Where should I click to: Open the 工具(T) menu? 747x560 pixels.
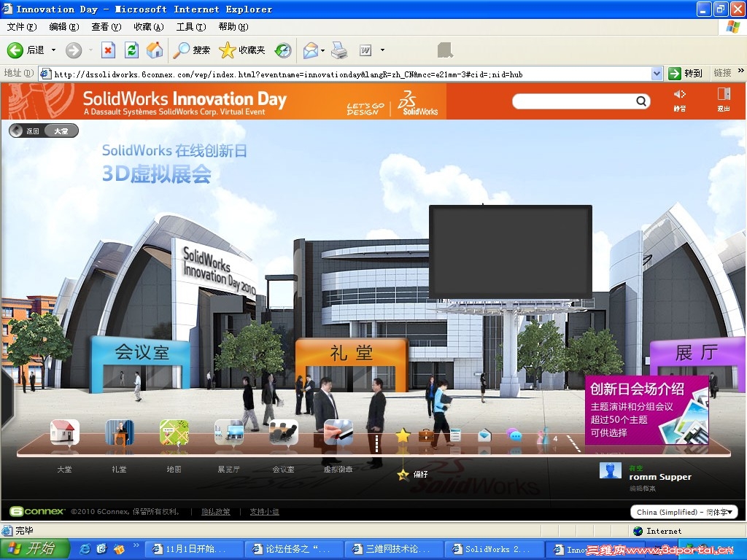click(191, 27)
